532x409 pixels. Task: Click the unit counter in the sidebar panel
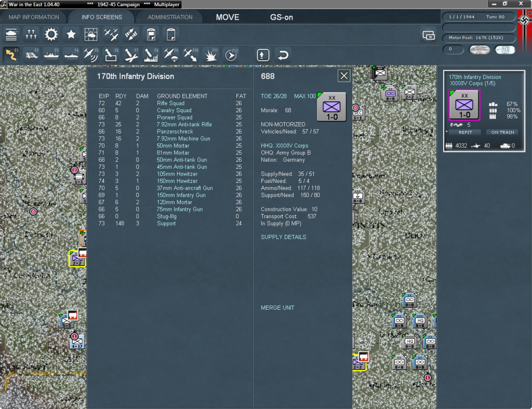464,105
